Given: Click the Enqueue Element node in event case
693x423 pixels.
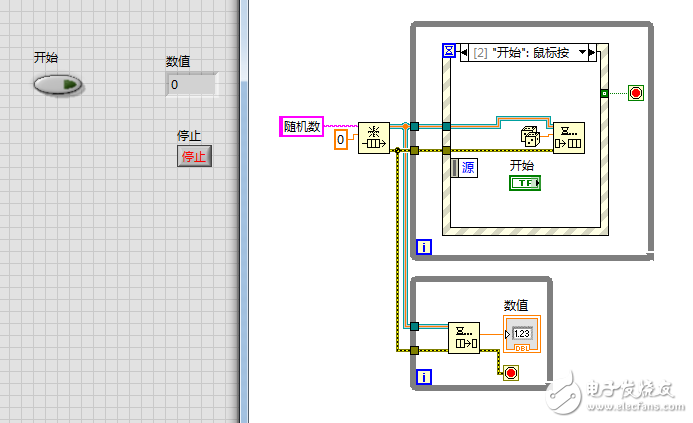Looking at the screenshot, I should pos(569,138).
